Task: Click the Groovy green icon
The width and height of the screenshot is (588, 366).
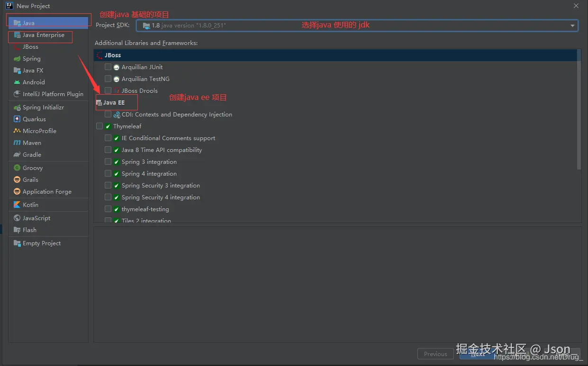Action: [17, 168]
